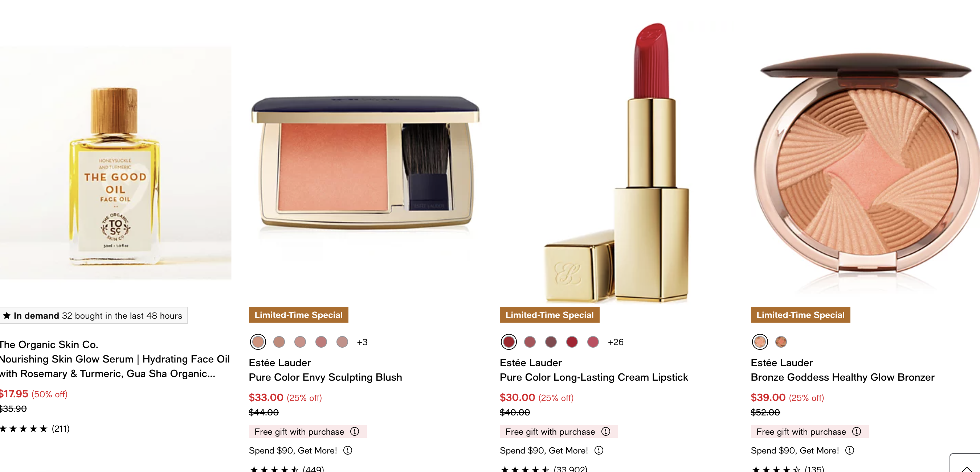Viewport: 980px width, 472px height.
Task: Open Pure Color Envy Sculpting Blush link
Action: pos(325,377)
